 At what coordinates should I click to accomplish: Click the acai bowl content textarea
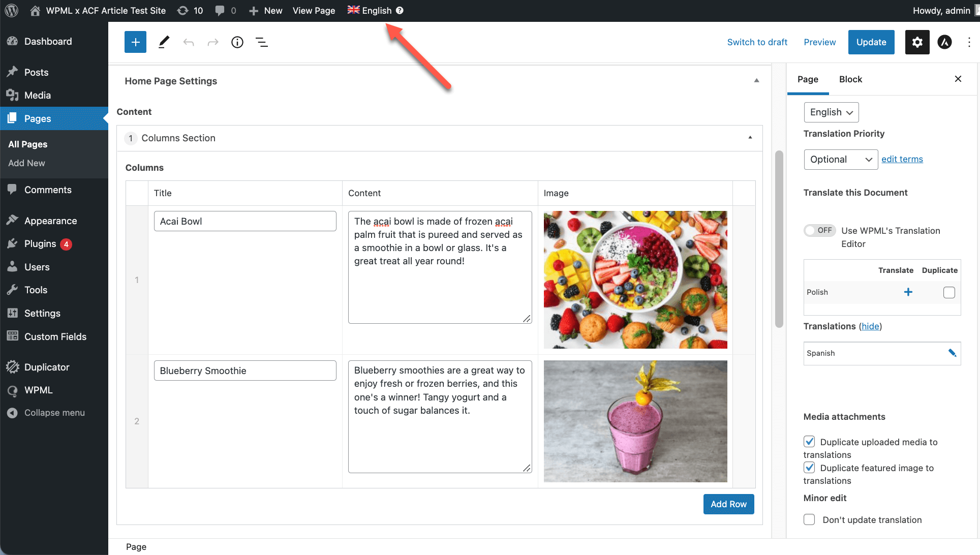[440, 267]
